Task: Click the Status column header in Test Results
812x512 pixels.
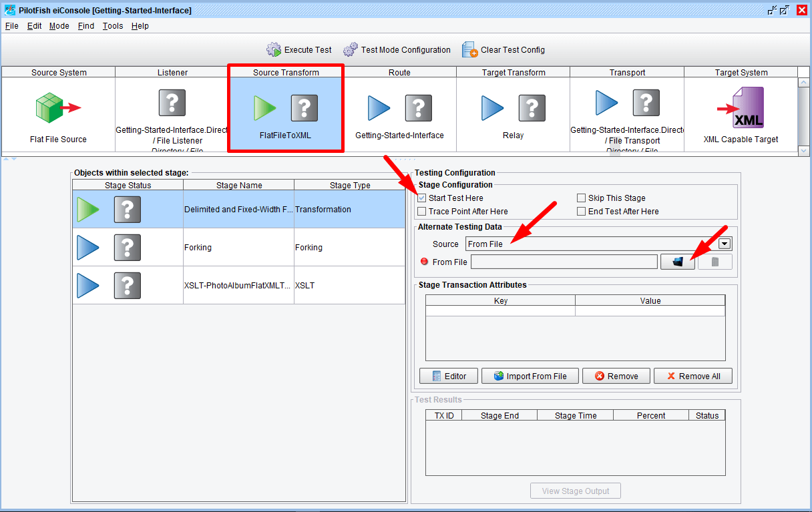Action: coord(707,415)
